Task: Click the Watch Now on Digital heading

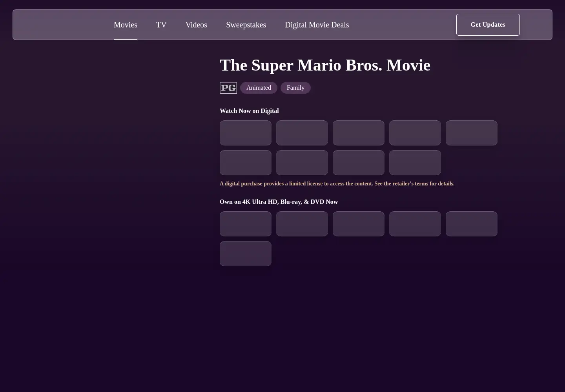Action: point(249,111)
